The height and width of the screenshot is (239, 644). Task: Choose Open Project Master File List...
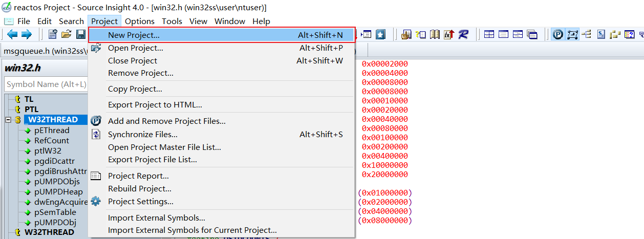click(x=222, y=147)
